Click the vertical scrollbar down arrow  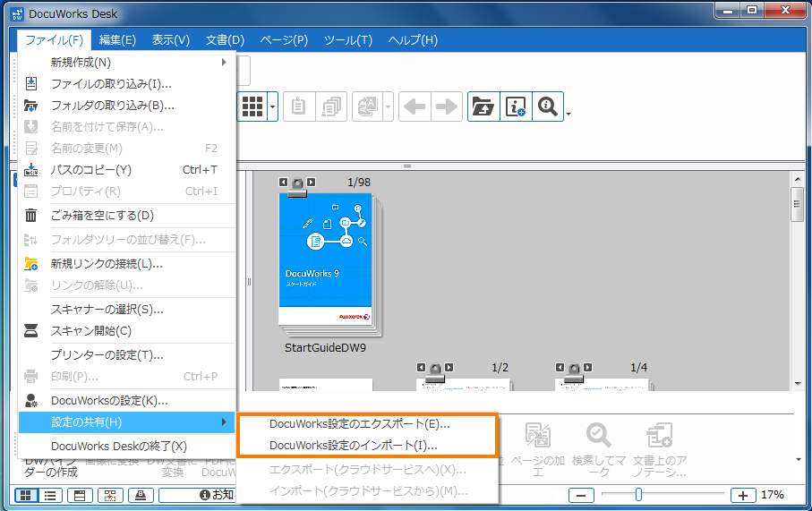pyautogui.click(x=798, y=384)
